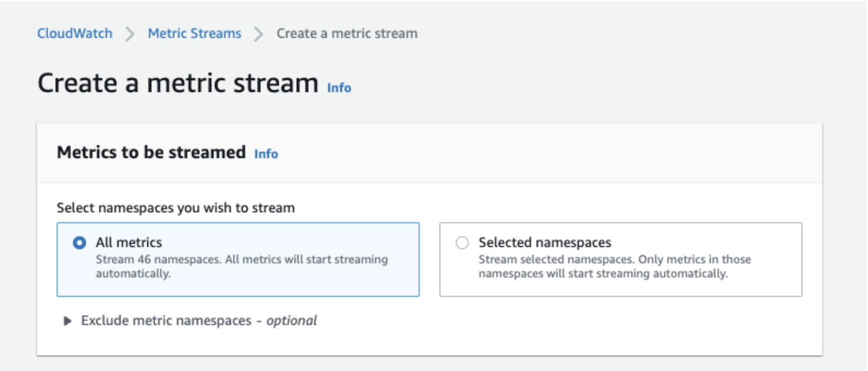Select the 'All metrics' radio button
This screenshot has height=371, width=868.
(x=80, y=243)
